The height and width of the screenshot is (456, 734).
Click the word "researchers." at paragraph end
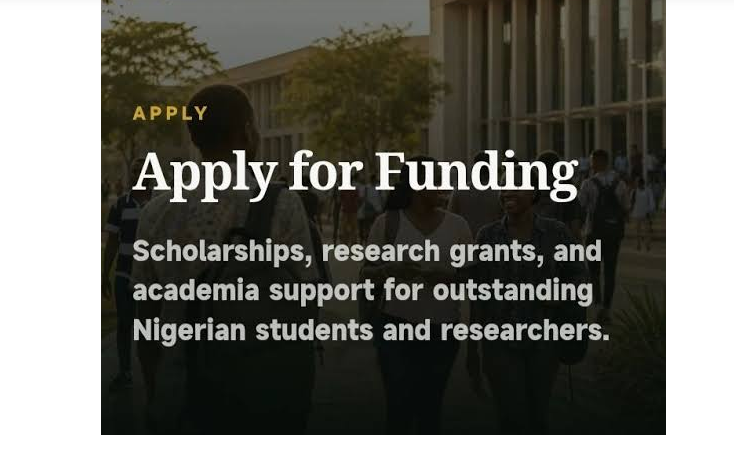click(525, 331)
